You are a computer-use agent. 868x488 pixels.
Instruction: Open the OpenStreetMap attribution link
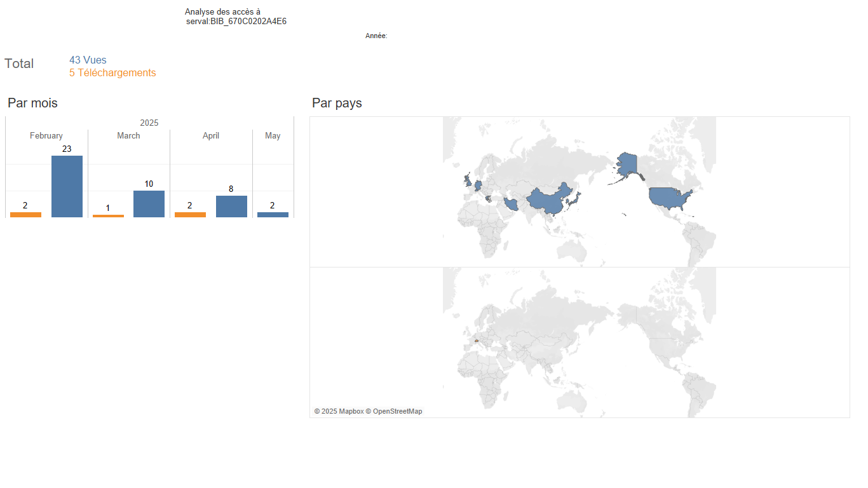tap(393, 412)
